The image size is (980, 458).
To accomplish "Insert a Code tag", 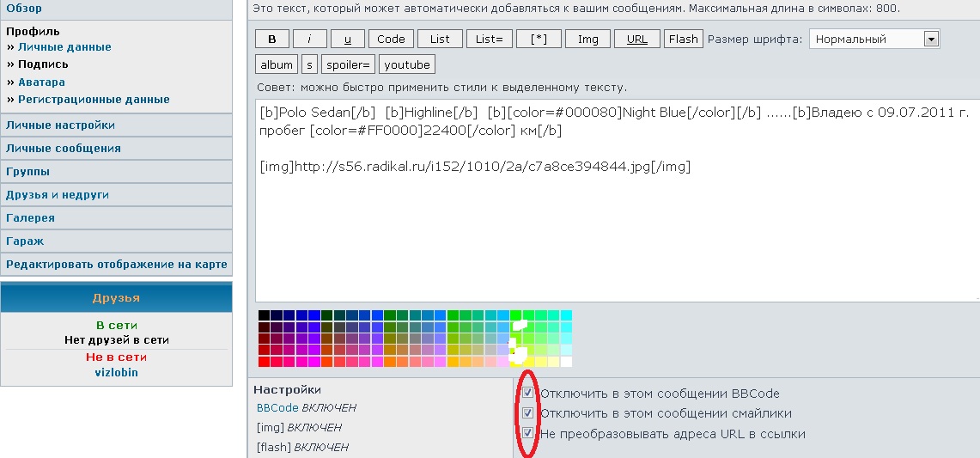I will point(391,39).
